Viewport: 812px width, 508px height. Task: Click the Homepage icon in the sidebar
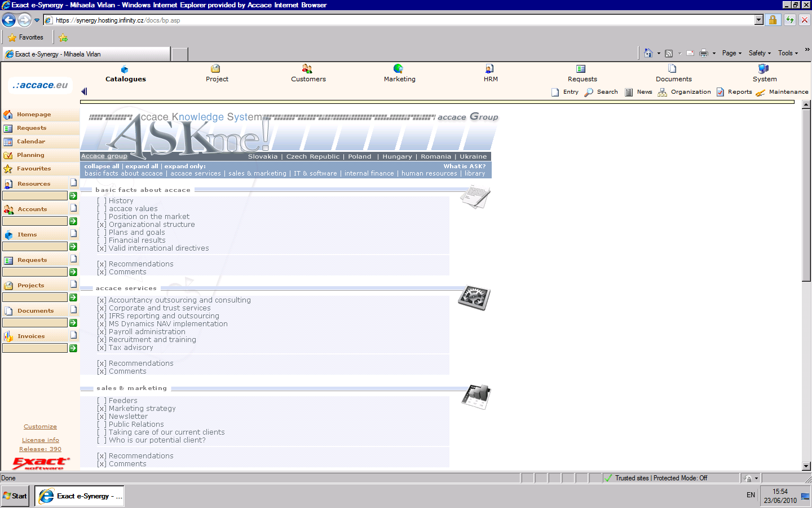(8, 115)
